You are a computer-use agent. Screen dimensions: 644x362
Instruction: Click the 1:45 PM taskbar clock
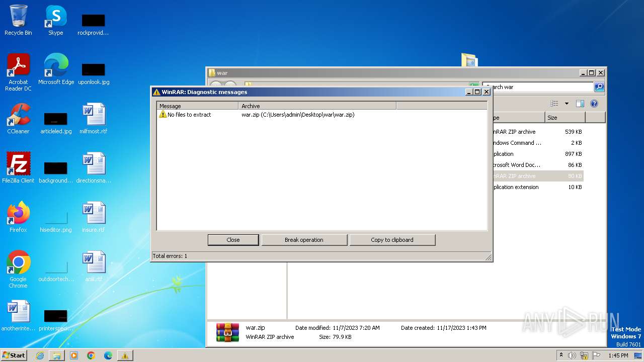tap(618, 355)
